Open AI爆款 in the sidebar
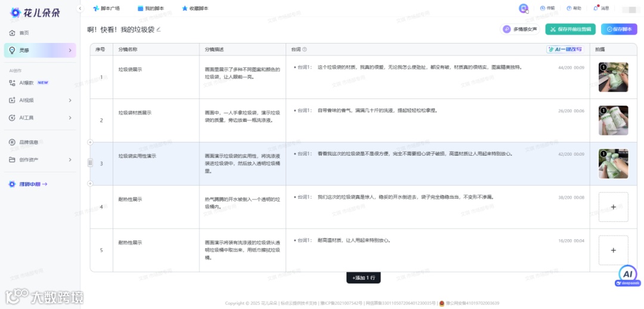The width and height of the screenshot is (644, 309). pos(40,82)
